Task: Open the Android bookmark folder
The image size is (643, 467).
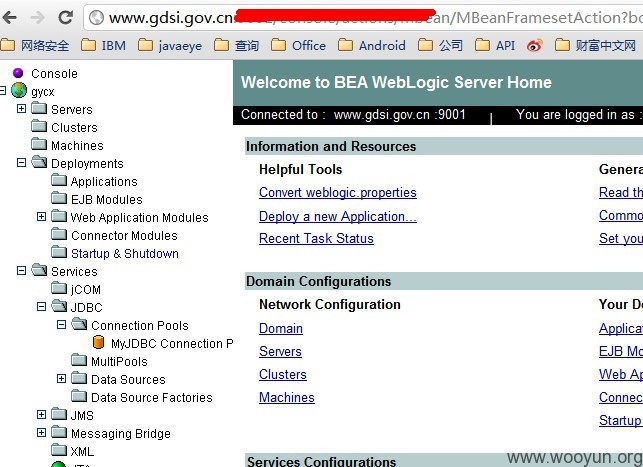Action: [372, 46]
